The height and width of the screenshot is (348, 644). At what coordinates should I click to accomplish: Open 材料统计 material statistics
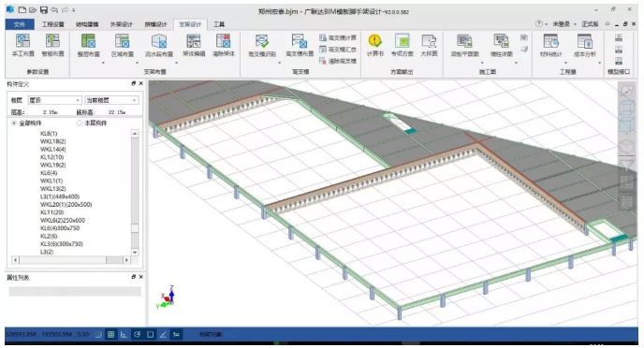(550, 46)
